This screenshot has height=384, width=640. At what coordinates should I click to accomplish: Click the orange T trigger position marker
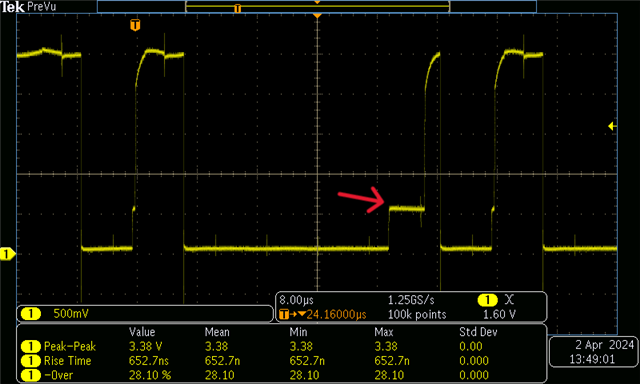(135, 25)
